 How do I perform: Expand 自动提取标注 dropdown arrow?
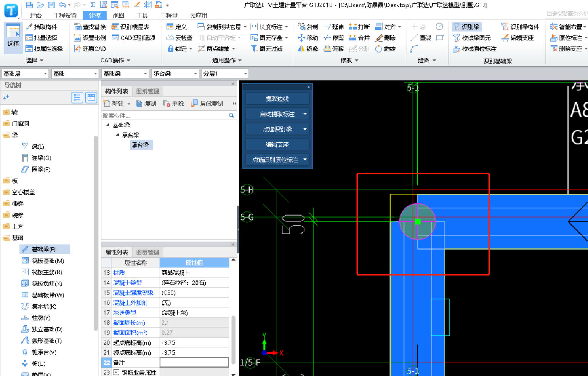[305, 114]
